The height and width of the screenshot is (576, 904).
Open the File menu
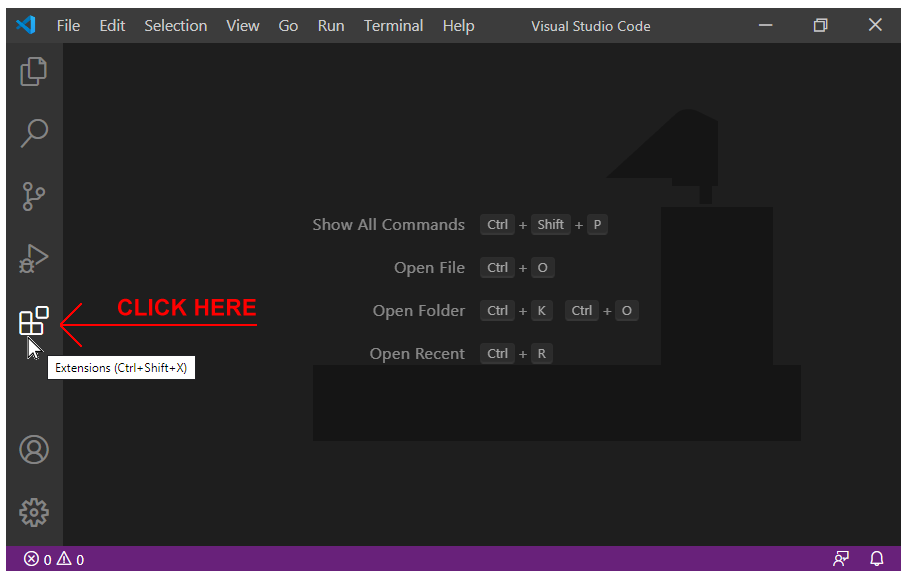[68, 26]
